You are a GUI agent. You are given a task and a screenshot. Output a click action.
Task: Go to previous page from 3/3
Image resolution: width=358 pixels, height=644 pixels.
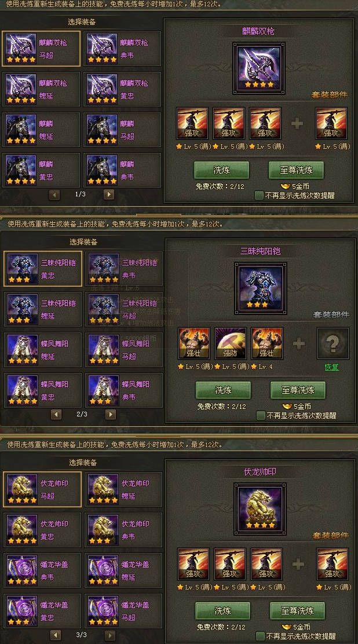(x=56, y=635)
